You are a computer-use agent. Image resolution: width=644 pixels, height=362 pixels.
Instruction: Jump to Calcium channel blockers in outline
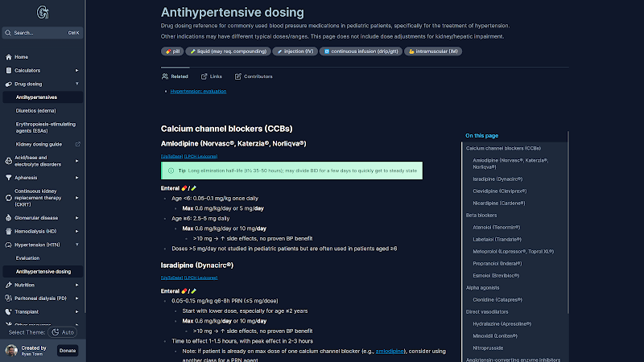(x=503, y=149)
